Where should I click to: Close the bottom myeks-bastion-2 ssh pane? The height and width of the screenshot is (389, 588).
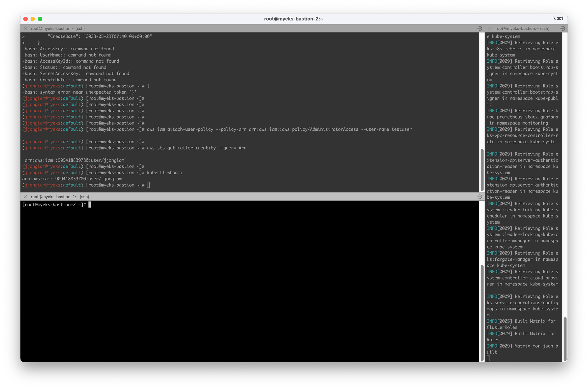coord(25,197)
